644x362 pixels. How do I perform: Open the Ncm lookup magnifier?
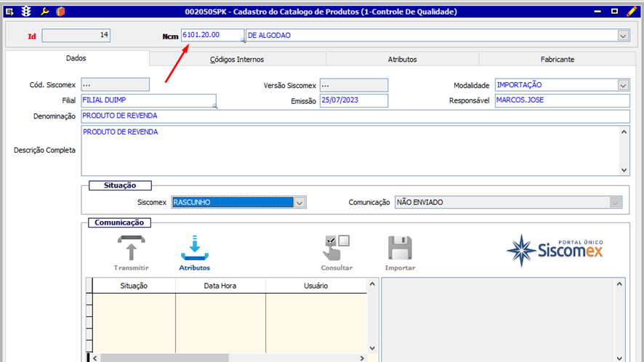click(243, 40)
